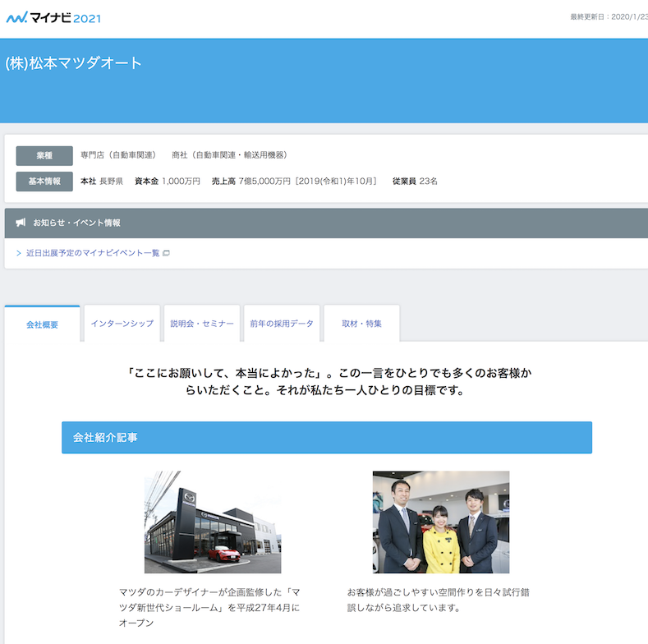Click the マイナビ2021 logo
Viewport: 648px width, 644px height.
(x=53, y=17)
